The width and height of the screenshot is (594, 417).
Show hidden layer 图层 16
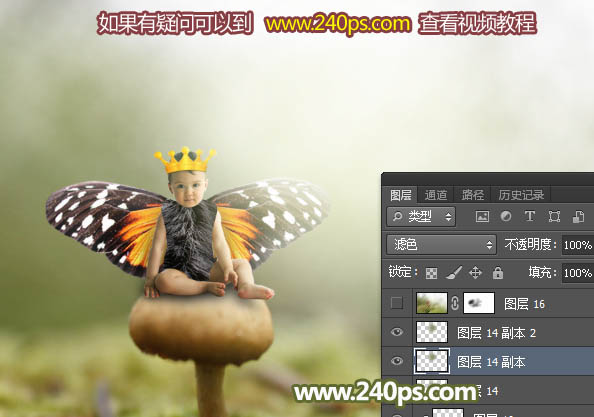point(397,303)
